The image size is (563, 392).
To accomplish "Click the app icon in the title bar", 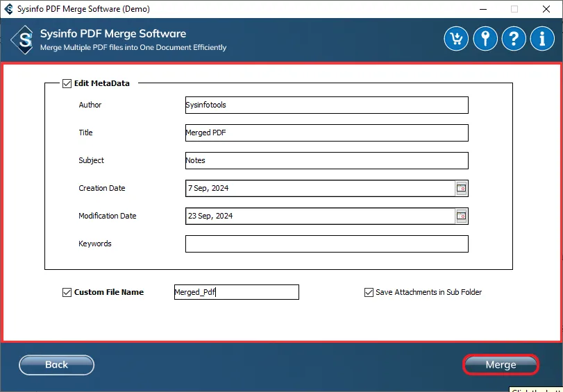I will click(8, 9).
